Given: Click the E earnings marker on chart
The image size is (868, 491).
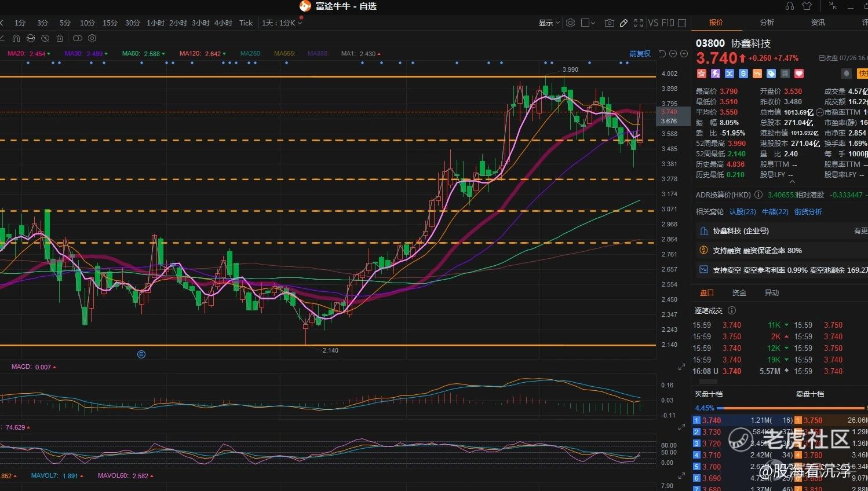Looking at the screenshot, I should tap(141, 354).
